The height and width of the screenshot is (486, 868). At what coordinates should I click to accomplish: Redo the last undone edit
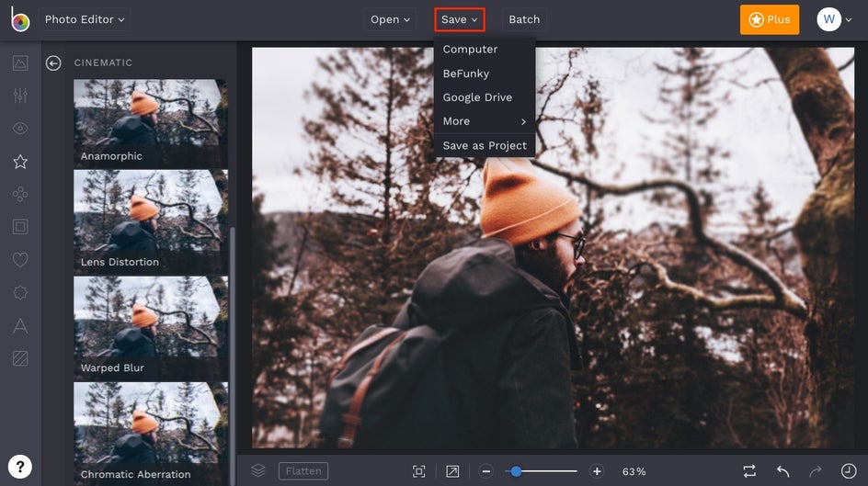[x=816, y=471]
